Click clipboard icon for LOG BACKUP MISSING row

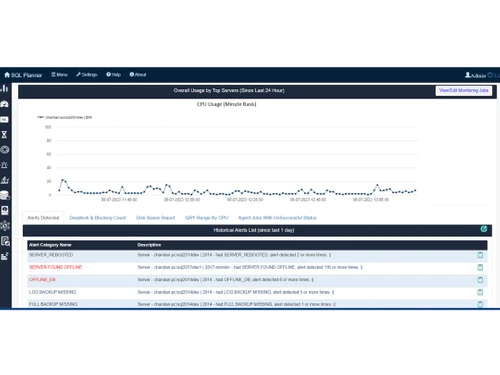(x=480, y=292)
